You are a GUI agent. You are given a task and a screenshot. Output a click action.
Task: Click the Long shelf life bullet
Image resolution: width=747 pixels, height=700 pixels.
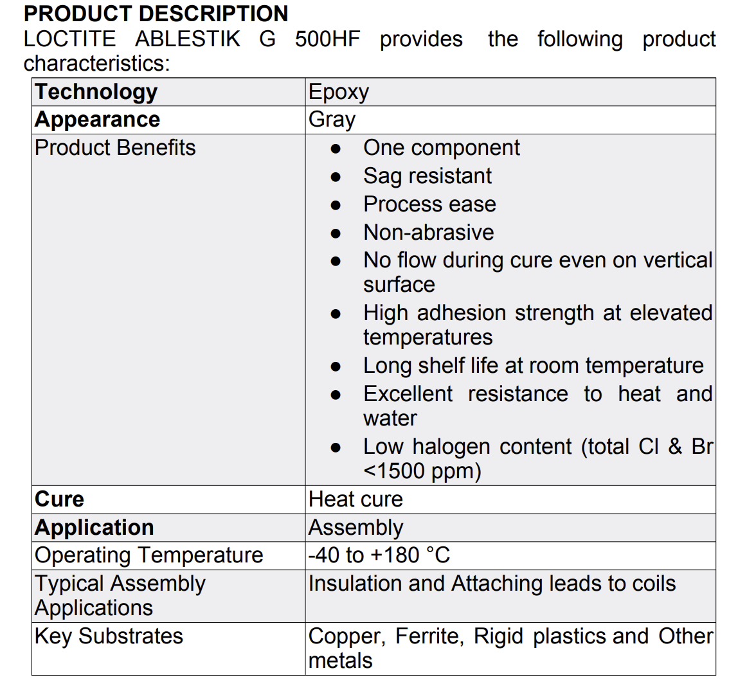pyautogui.click(x=533, y=366)
